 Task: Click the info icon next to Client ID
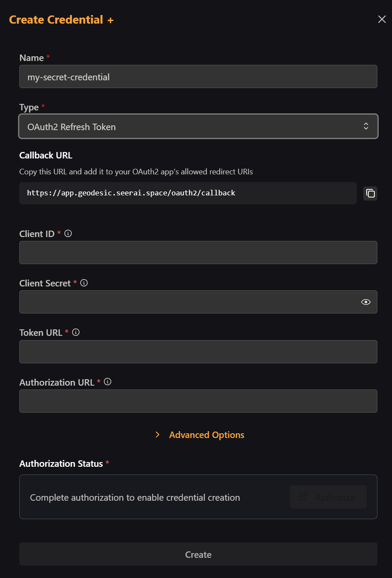pyautogui.click(x=68, y=234)
